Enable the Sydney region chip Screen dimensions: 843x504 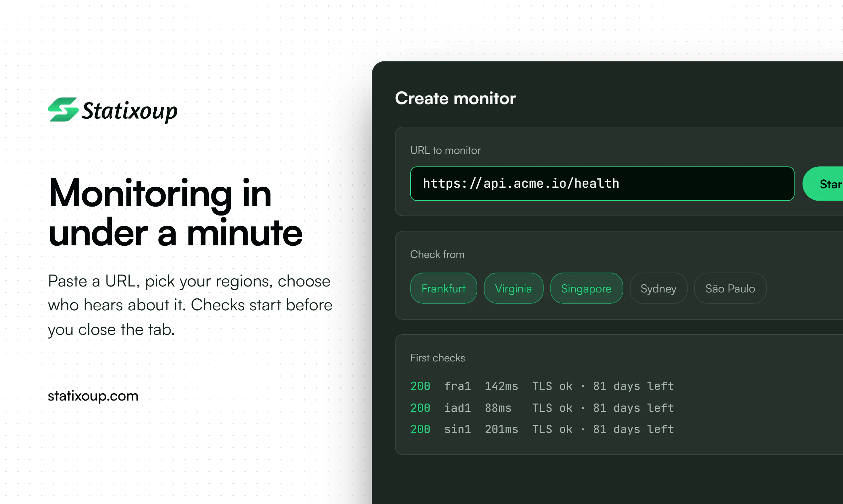658,288
